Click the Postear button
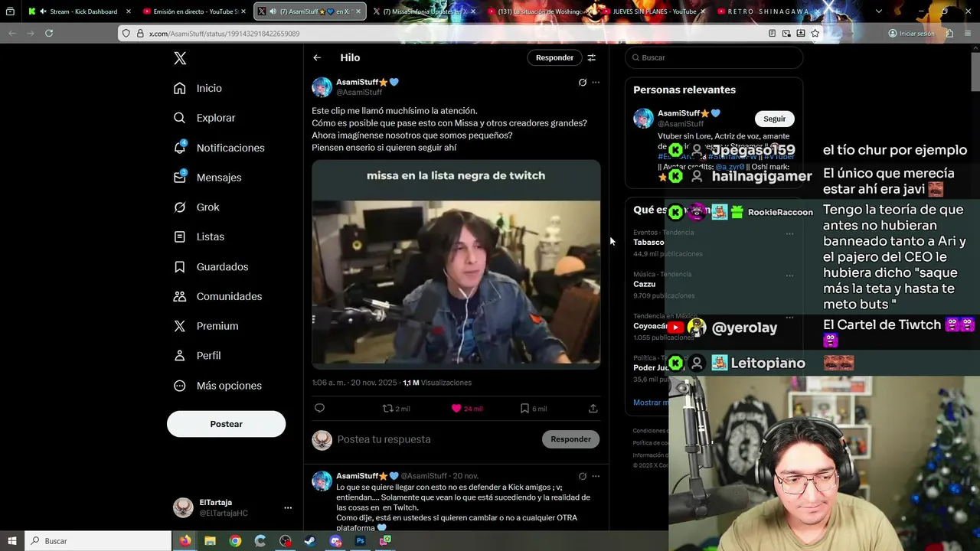The height and width of the screenshot is (551, 980). click(x=226, y=424)
